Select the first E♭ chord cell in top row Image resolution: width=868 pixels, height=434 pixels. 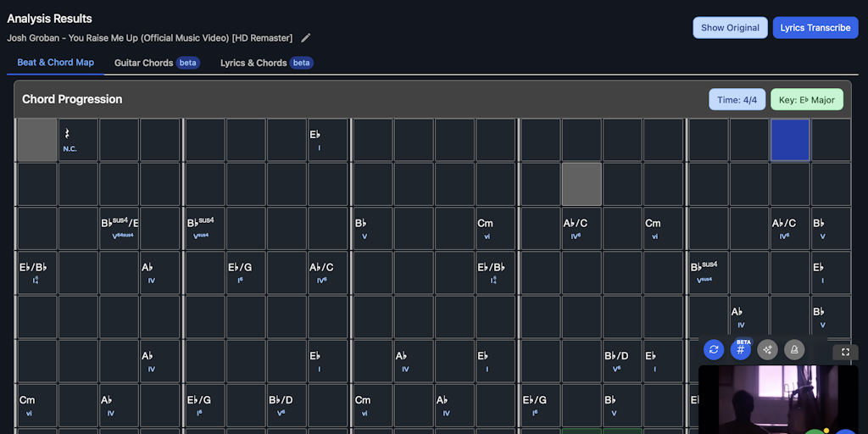pos(328,140)
